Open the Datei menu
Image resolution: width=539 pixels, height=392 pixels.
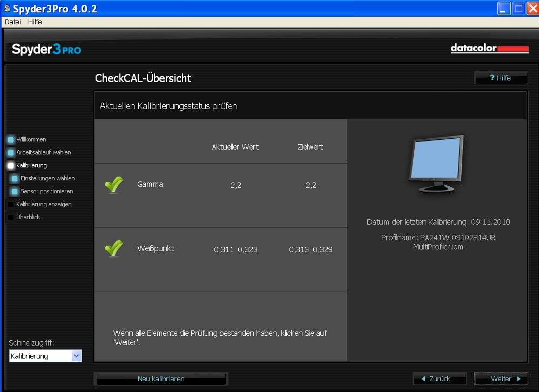12,22
